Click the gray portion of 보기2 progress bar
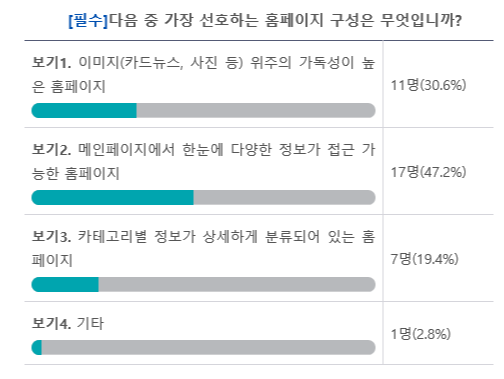The image size is (504, 379). point(285,197)
